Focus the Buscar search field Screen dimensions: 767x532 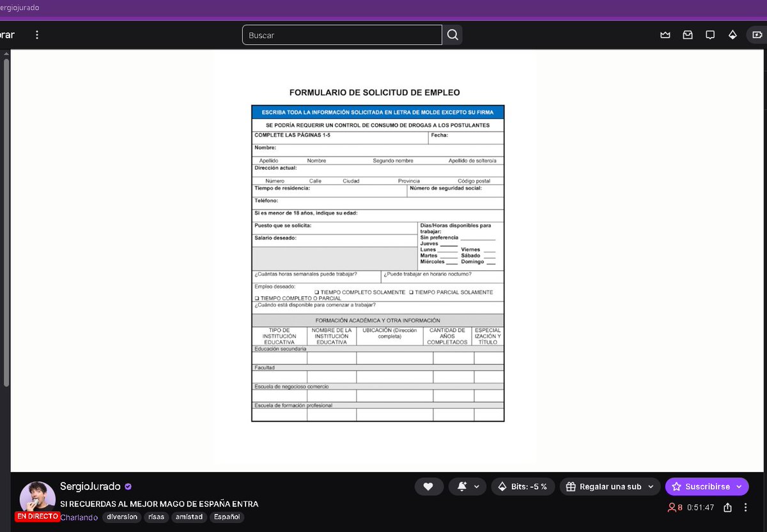342,35
